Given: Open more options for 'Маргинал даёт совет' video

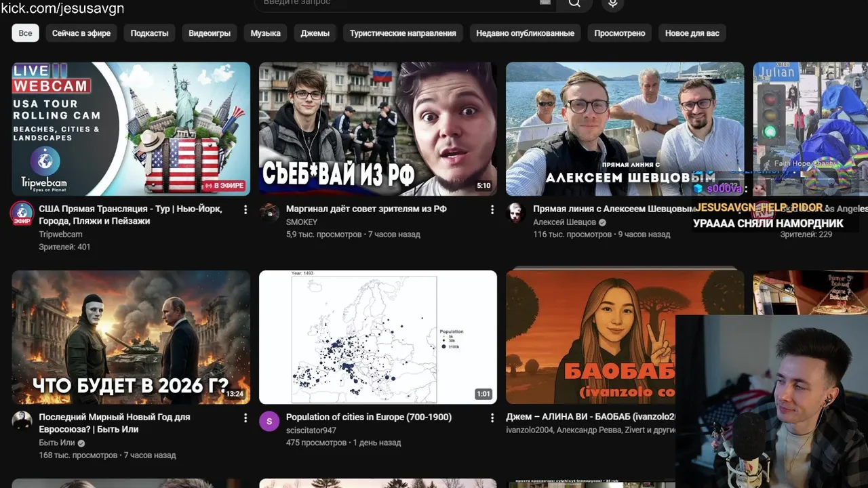Looking at the screenshot, I should pyautogui.click(x=492, y=210).
